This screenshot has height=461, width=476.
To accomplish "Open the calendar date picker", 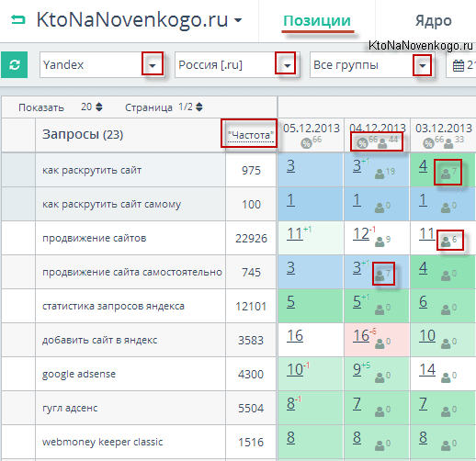I will (x=459, y=65).
